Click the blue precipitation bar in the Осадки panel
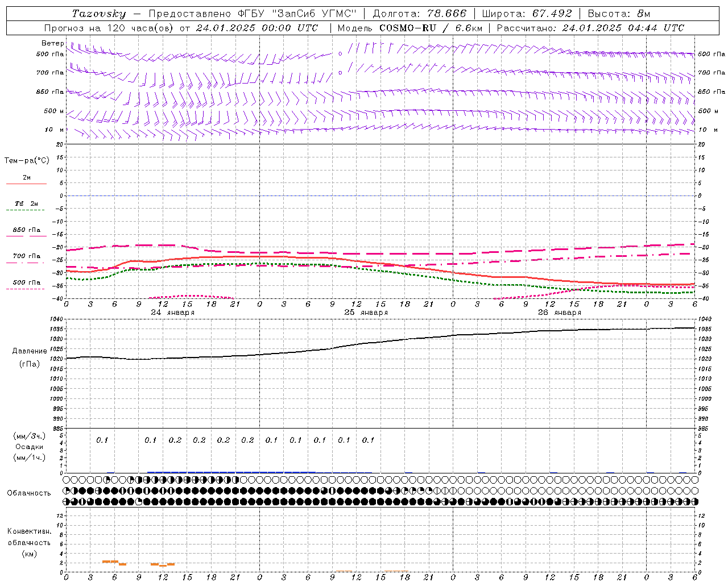The height and width of the screenshot is (582, 728). pos(231,472)
